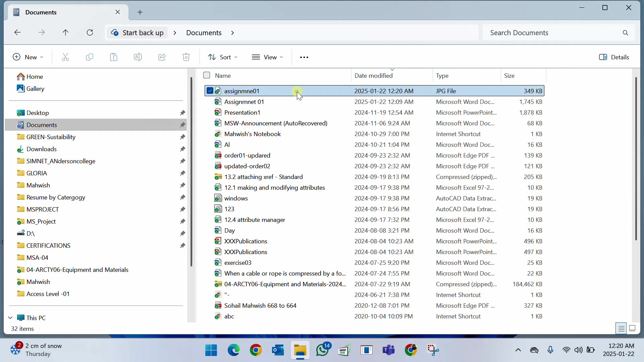Screen dimensions: 644x362
Task: Add a new tab
Action: (x=140, y=12)
